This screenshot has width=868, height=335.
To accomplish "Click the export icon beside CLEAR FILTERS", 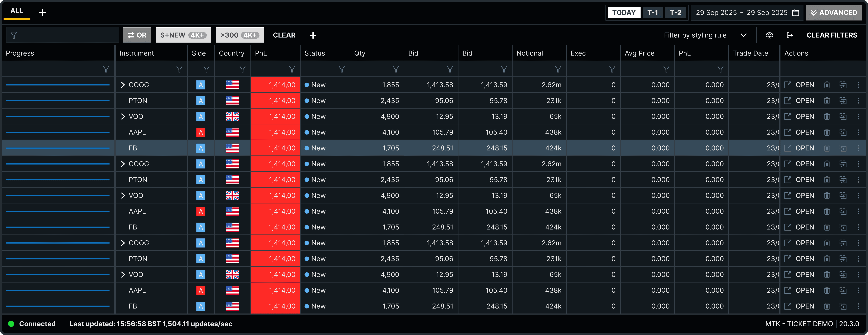I will coord(789,35).
